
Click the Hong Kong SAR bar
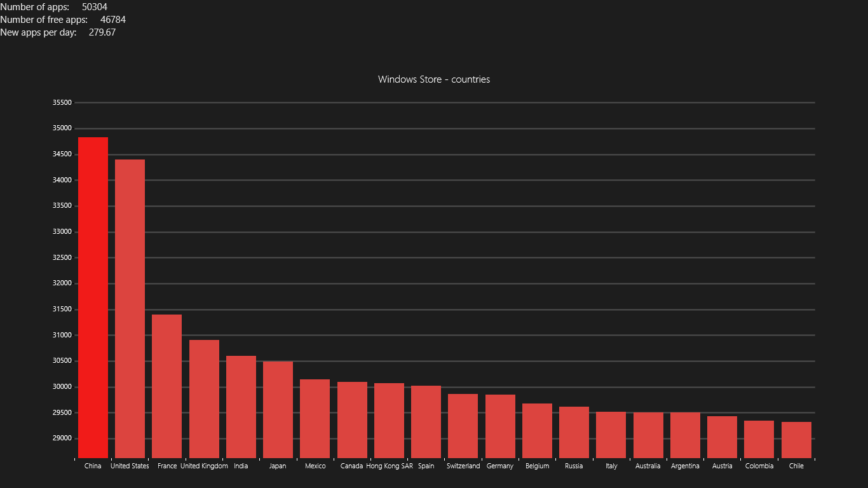pos(389,420)
